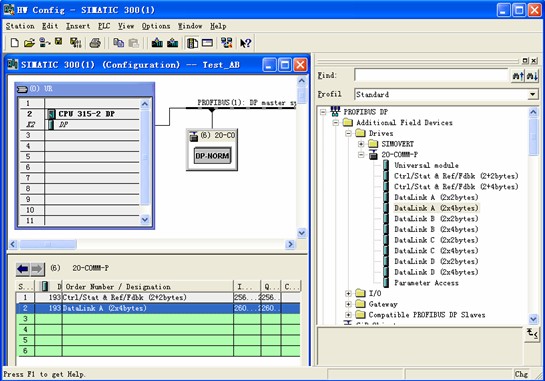Screen dimensions: 545x381
Task: Open the PLC menu
Action: [x=104, y=26]
